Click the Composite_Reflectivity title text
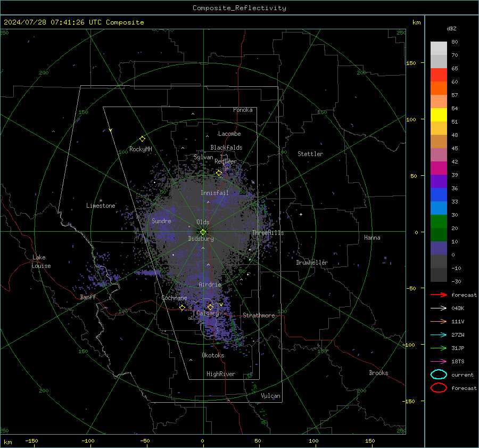The height and width of the screenshot is (448, 479). pyautogui.click(x=239, y=8)
